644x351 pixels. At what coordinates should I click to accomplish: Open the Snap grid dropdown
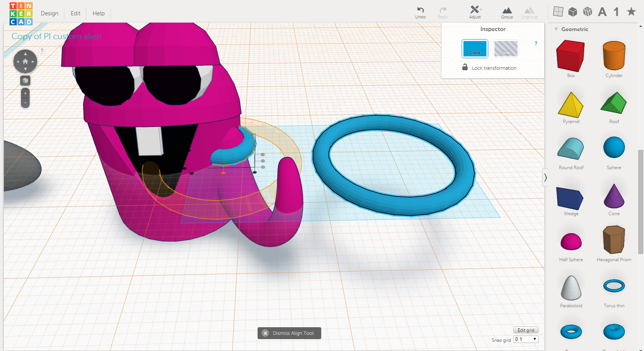coord(526,339)
